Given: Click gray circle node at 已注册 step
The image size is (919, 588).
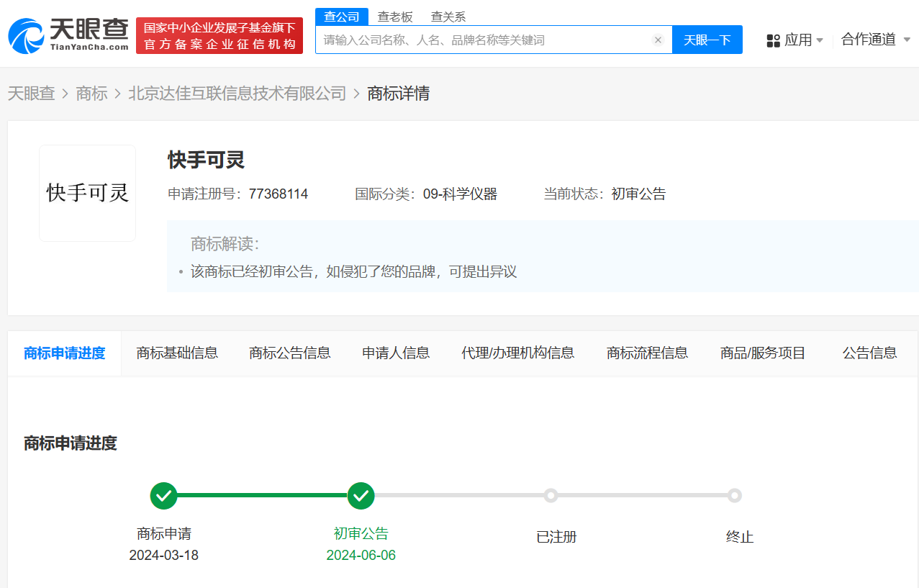Looking at the screenshot, I should coord(551,495).
